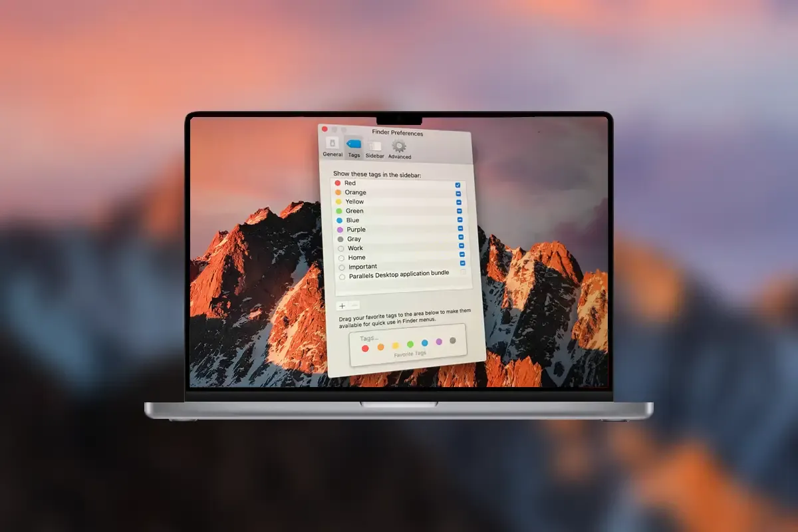The height and width of the screenshot is (532, 798).
Task: Click the yellow dot in the Favorite Tags box
Action: (x=395, y=346)
